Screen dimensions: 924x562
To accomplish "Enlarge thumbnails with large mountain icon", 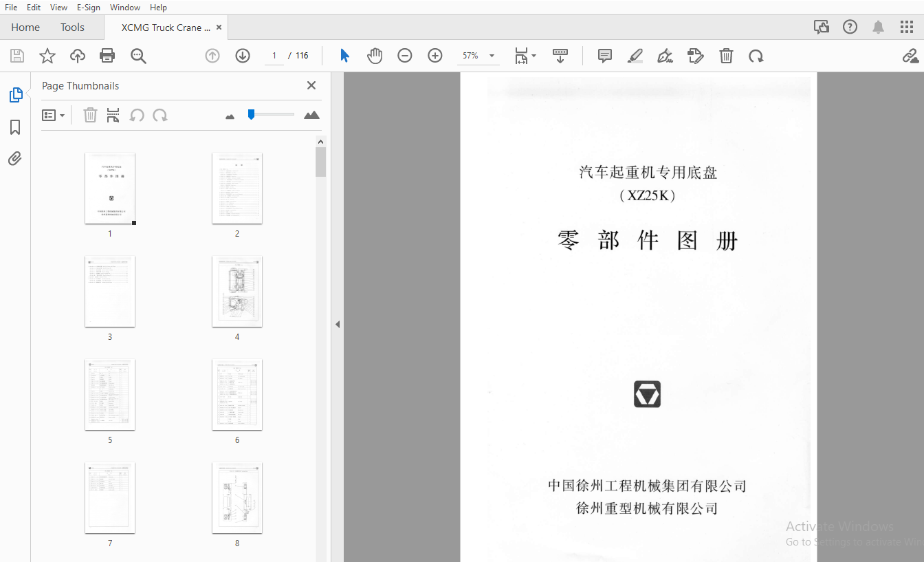I will (311, 115).
